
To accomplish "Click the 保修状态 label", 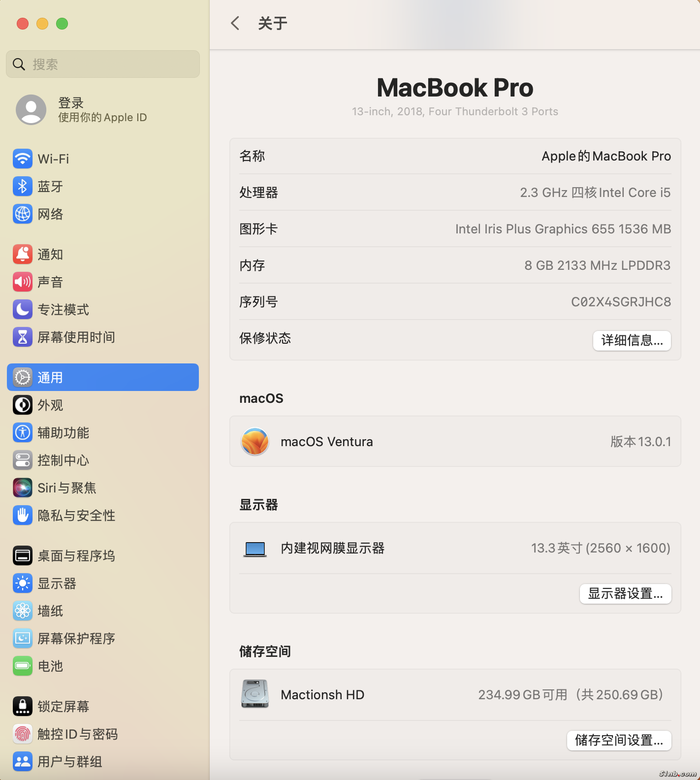I will (265, 338).
